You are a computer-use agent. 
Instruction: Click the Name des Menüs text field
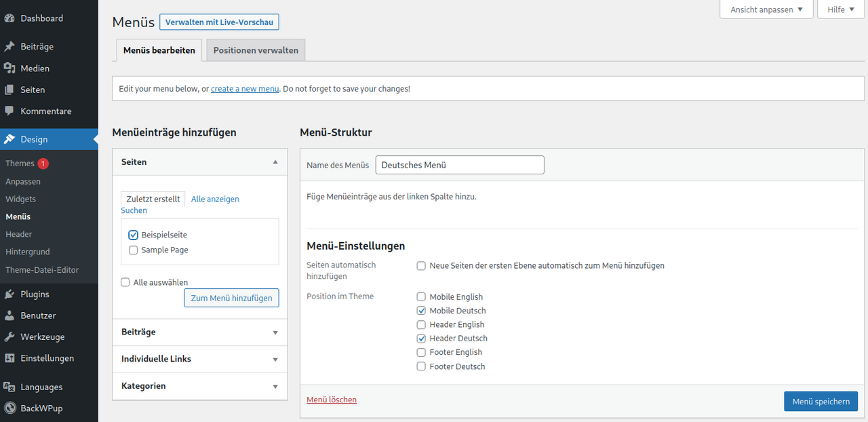tap(459, 165)
